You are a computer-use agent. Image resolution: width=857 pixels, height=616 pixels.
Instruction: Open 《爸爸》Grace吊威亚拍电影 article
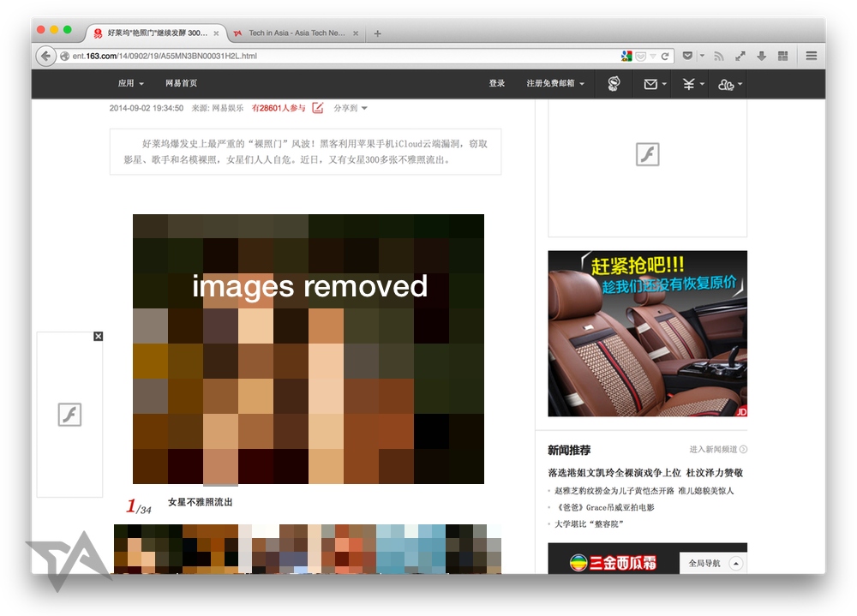pos(604,507)
